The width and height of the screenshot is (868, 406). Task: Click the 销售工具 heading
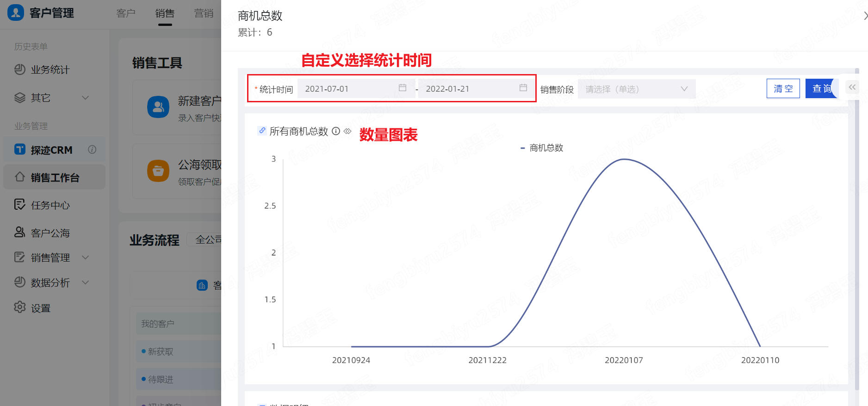157,62
